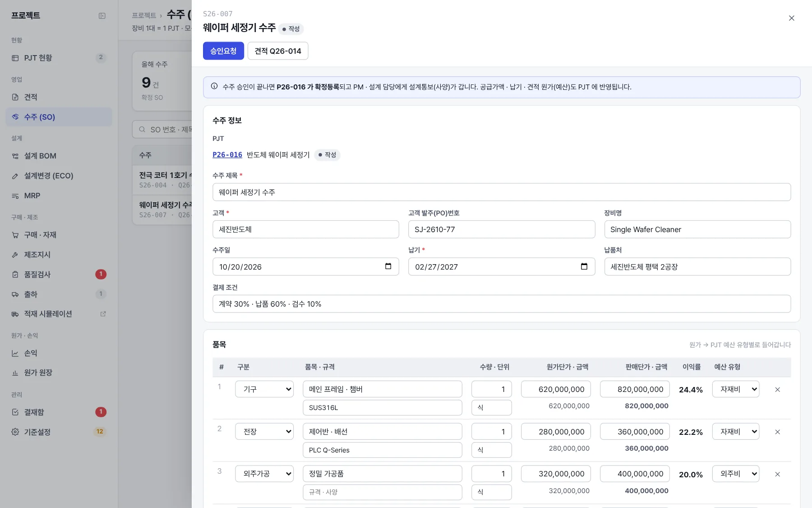
Task: Click the 820,000,000 selling price field
Action: [x=635, y=389]
